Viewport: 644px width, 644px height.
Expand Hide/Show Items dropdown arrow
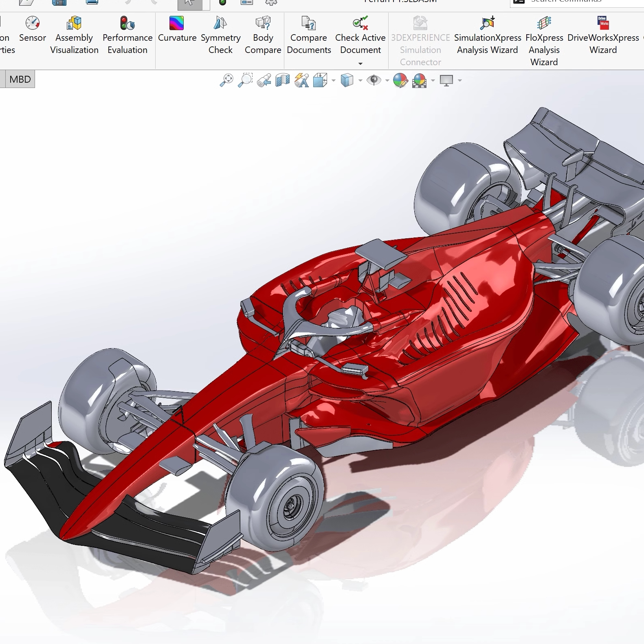pos(387,81)
